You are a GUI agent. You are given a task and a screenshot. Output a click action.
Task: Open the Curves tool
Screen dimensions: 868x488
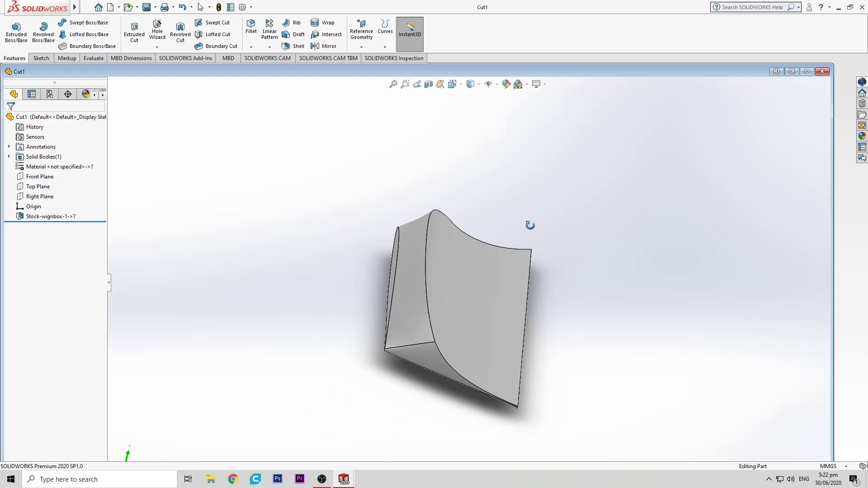pyautogui.click(x=385, y=27)
